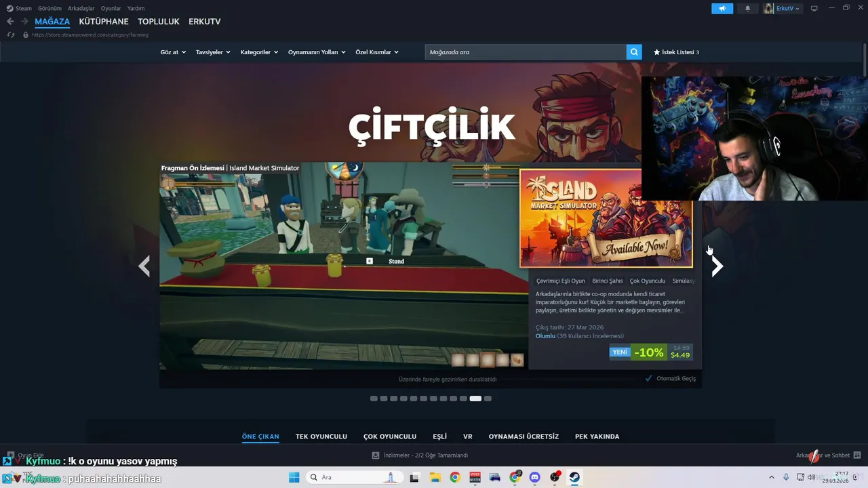
Task: Click the Çok Oyunculu tag
Action: (648, 281)
